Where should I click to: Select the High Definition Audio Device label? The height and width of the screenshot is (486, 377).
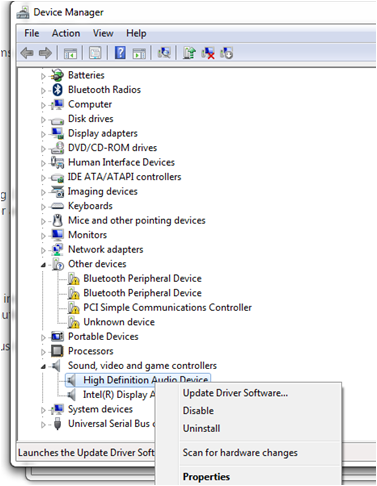(146, 380)
